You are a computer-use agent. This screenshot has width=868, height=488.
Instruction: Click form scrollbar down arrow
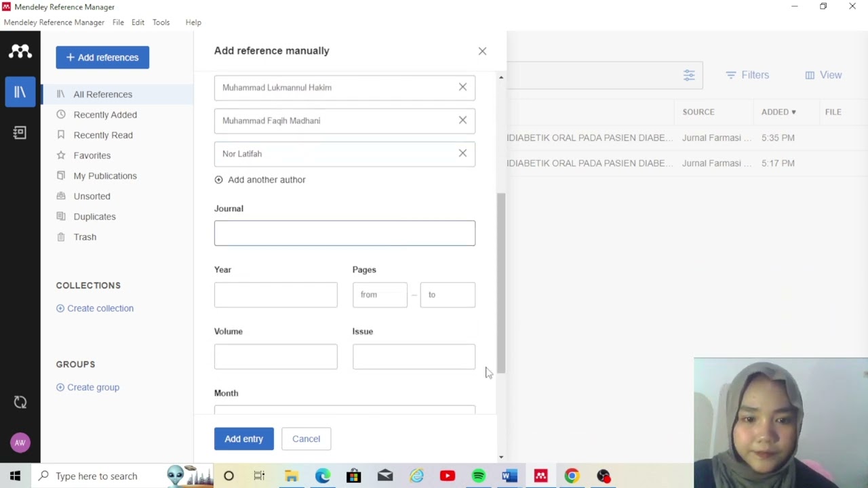click(501, 457)
